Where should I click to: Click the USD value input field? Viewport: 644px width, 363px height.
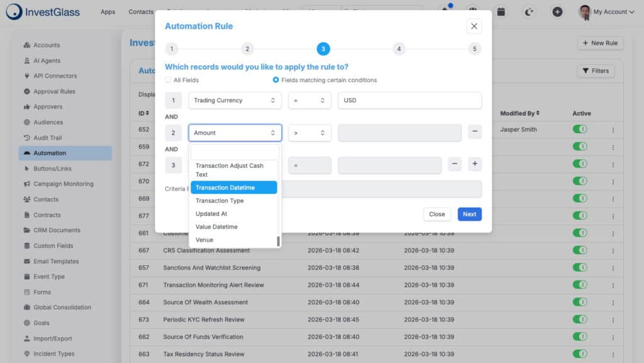[410, 101]
